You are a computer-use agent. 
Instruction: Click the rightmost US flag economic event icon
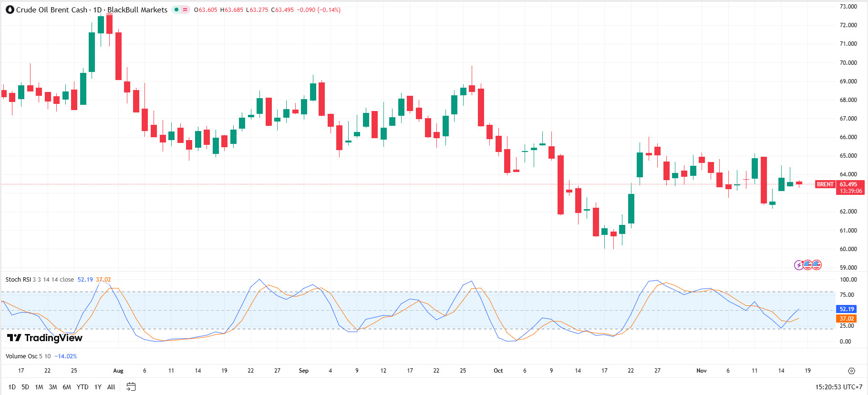tap(816, 265)
